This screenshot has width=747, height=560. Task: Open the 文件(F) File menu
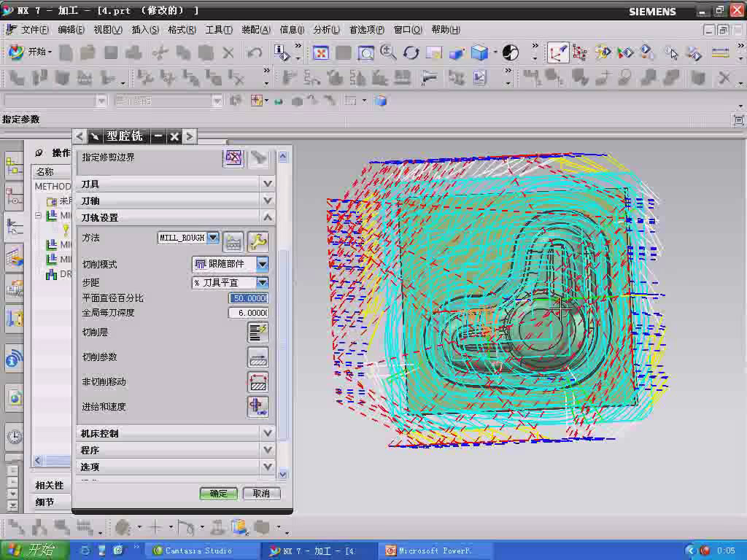35,29
